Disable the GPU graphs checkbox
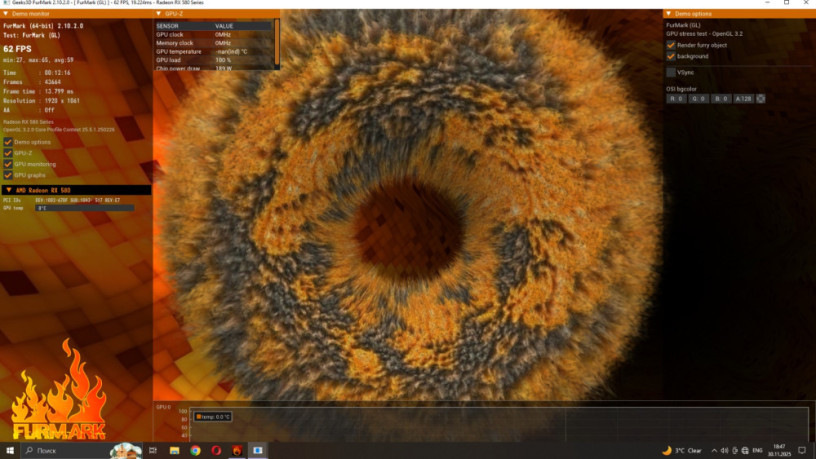This screenshot has width=816, height=459. 8,175
